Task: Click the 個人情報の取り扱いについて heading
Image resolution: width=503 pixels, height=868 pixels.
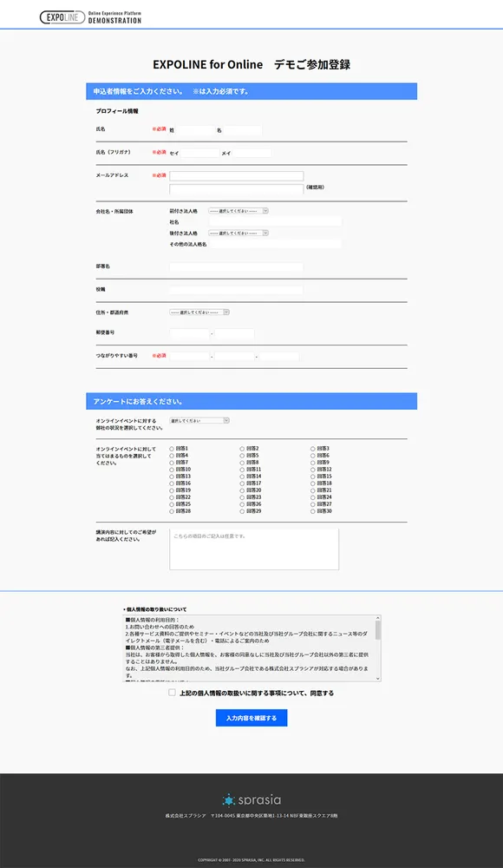Action: 155,609
